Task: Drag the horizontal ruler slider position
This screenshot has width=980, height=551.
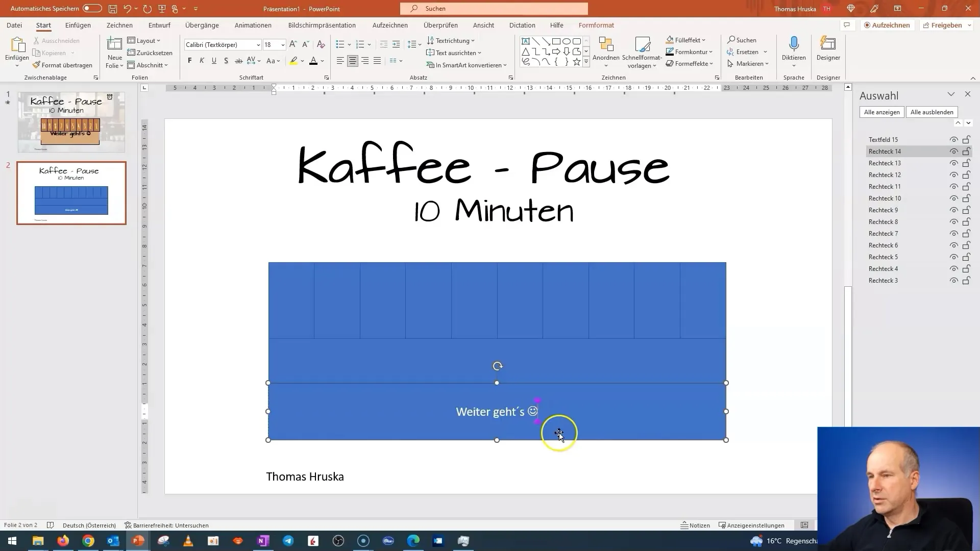Action: 275,89
